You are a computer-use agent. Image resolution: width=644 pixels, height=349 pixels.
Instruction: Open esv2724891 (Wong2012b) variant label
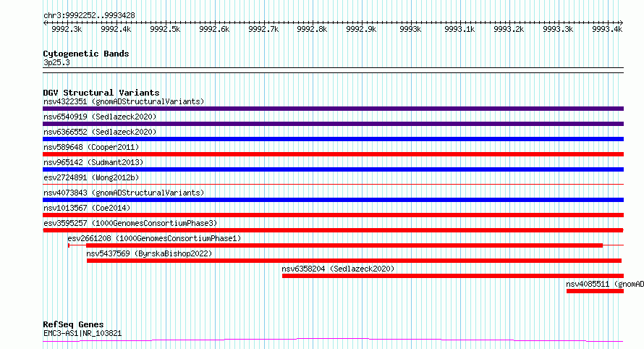[91, 177]
